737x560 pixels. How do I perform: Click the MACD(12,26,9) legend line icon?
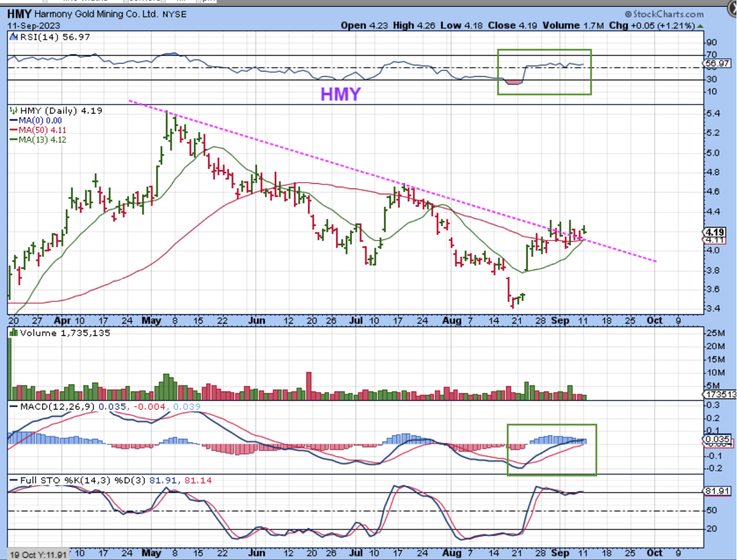point(14,406)
